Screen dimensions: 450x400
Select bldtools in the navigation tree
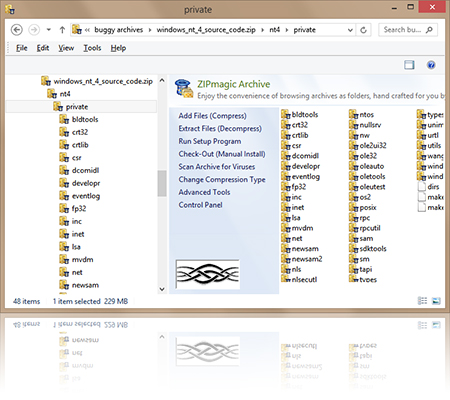pyautogui.click(x=79, y=119)
